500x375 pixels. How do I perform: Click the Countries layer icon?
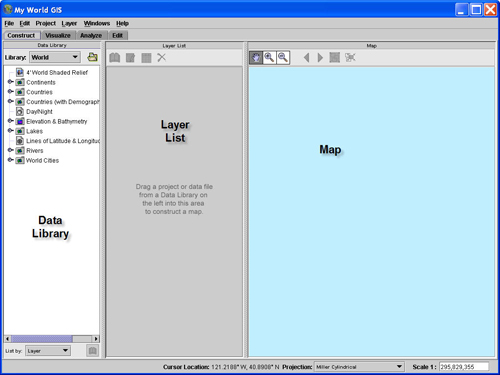pos(20,92)
